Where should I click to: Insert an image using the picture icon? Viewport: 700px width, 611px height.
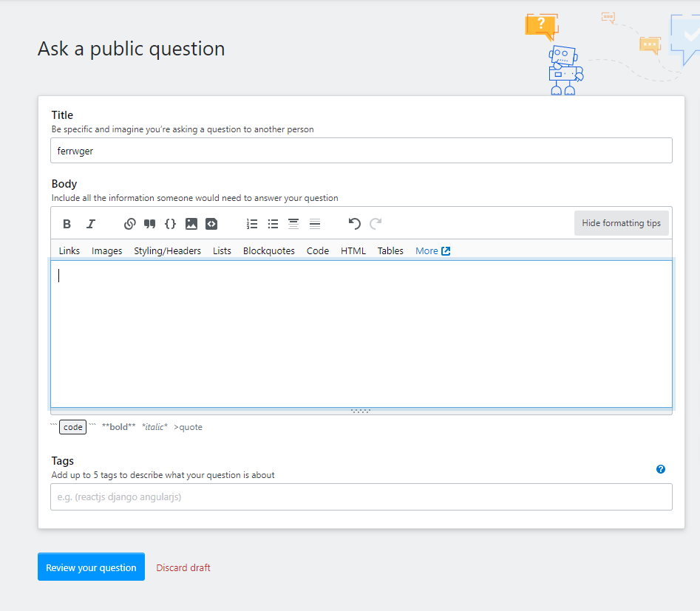[191, 224]
